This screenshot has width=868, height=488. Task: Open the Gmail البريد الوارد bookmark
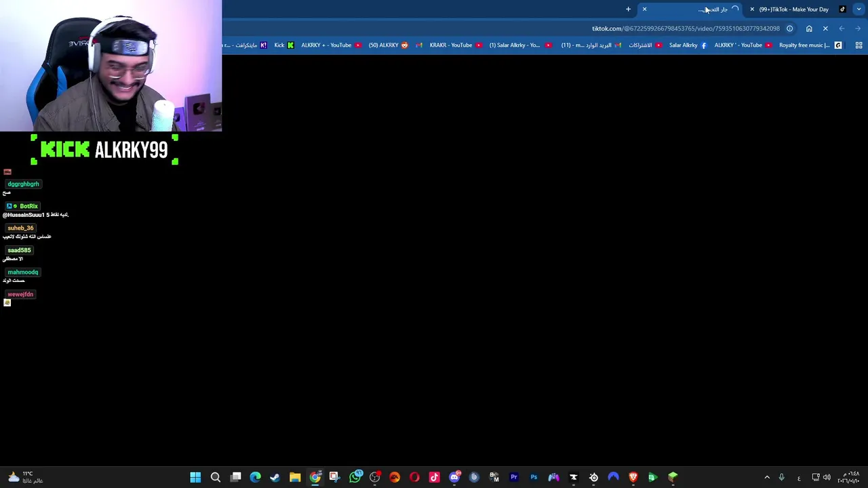[591, 45]
